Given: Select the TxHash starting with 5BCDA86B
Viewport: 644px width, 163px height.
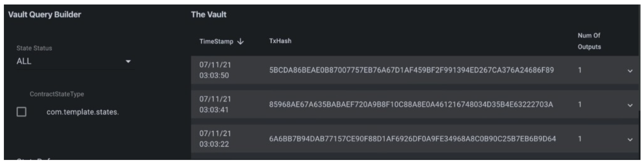Looking at the screenshot, I should click(411, 70).
